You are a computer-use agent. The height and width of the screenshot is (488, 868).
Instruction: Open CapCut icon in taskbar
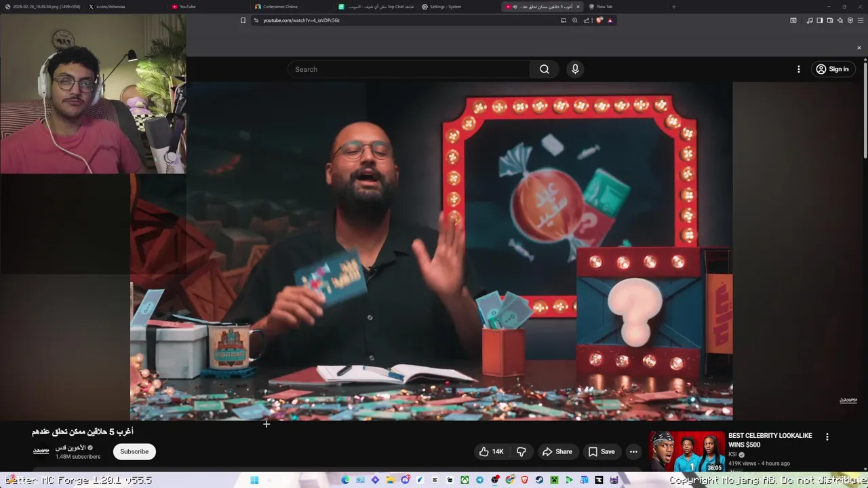point(435,481)
